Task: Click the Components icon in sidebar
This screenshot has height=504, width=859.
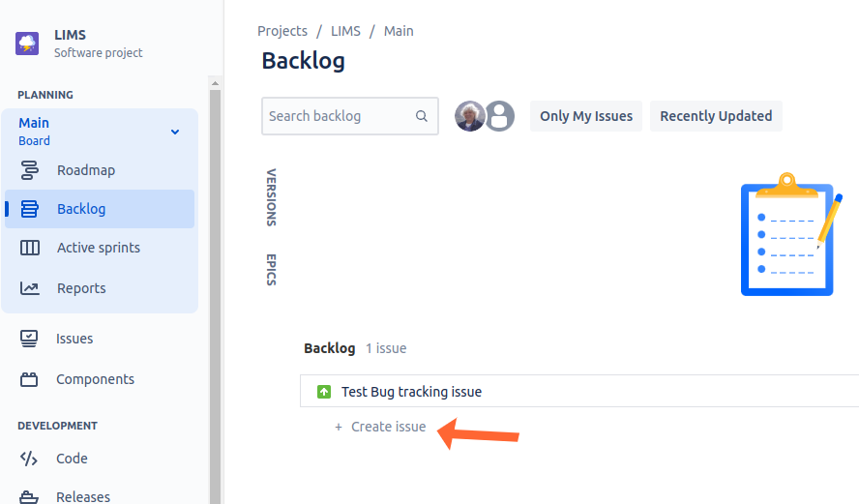Action: tap(30, 379)
